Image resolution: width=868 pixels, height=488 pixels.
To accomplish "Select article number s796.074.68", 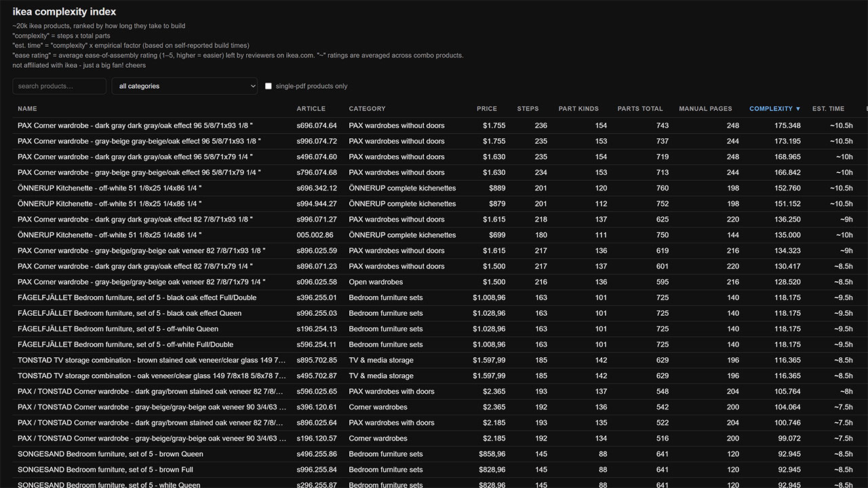I will point(317,172).
